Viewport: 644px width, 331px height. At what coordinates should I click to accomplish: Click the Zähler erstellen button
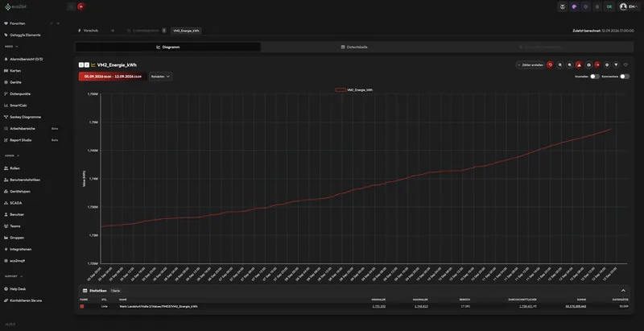530,65
